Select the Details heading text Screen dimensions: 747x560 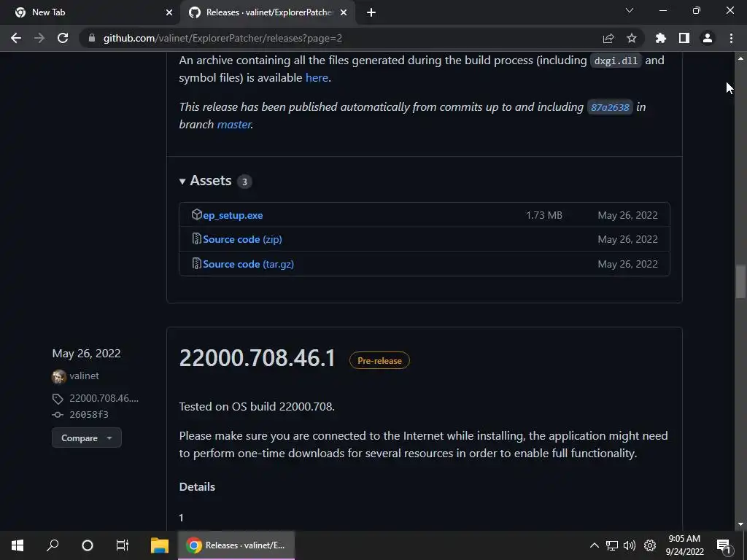pos(197,486)
